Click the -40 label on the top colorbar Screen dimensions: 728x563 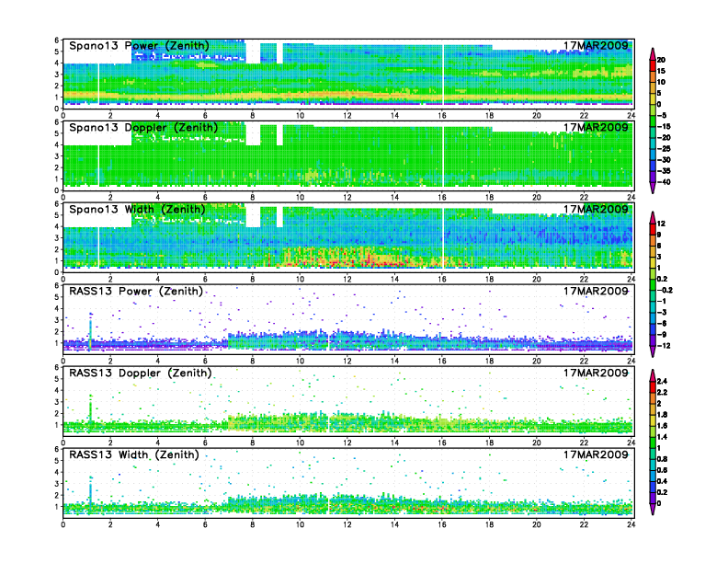[x=664, y=182]
